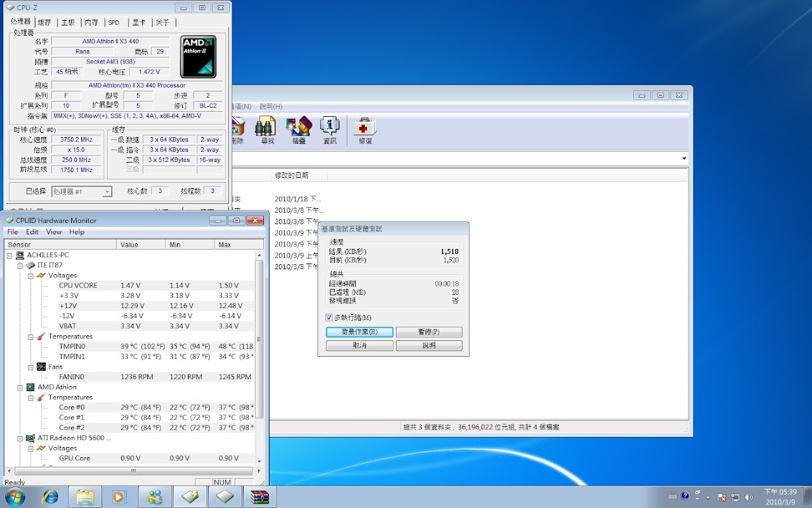Click the blue help question mark tray icon
The image size is (812, 508).
(685, 496)
